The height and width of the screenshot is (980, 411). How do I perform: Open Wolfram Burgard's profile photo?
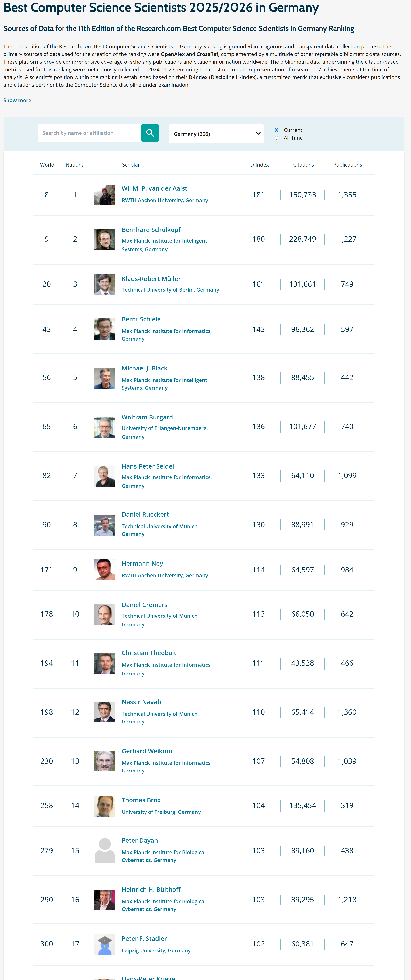tap(105, 427)
